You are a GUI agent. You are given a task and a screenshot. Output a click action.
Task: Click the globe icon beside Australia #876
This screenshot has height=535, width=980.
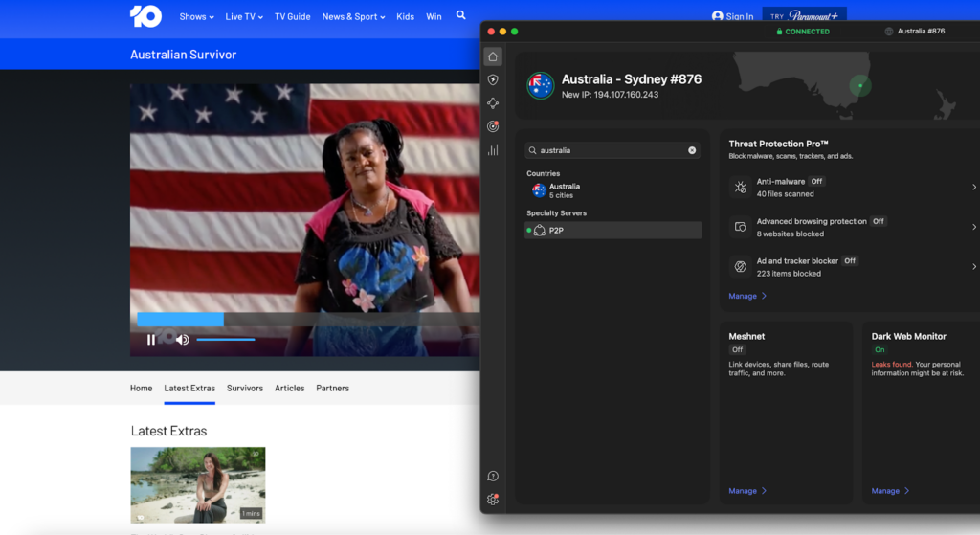(x=889, y=32)
